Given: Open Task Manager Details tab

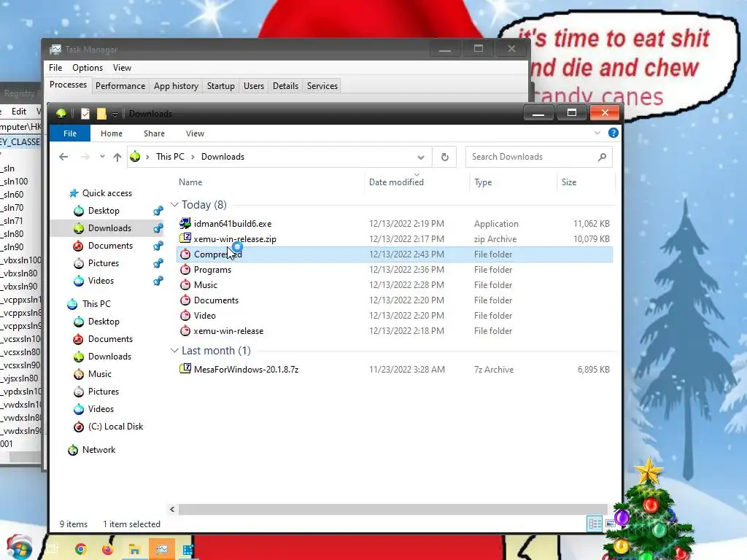Looking at the screenshot, I should point(285,86).
